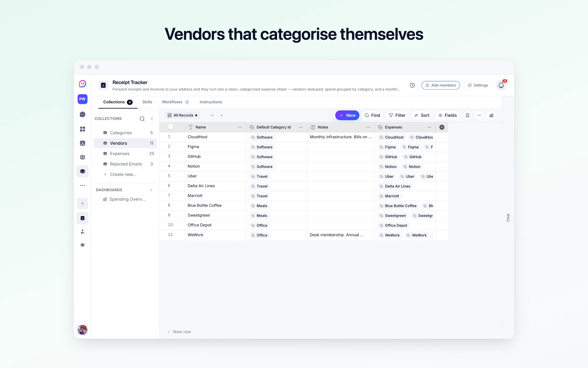Click the Delta Air Lines expense chip
Screen dimensions: 588x368
pyautogui.click(x=395, y=186)
